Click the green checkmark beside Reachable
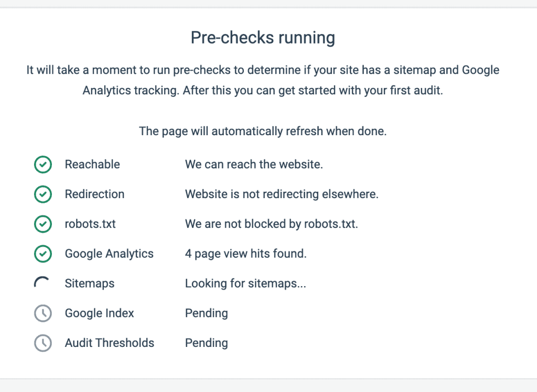This screenshot has height=392, width=537. 43,165
